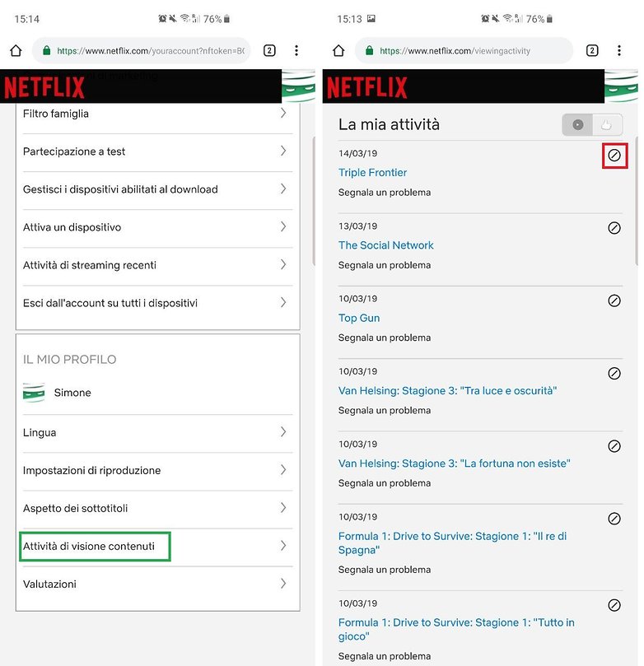Expand Attività di streaming recenti chevron

283,264
